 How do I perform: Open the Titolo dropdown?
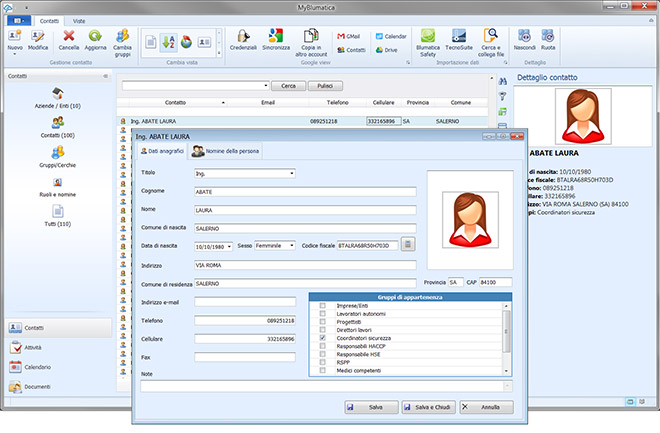[292, 173]
